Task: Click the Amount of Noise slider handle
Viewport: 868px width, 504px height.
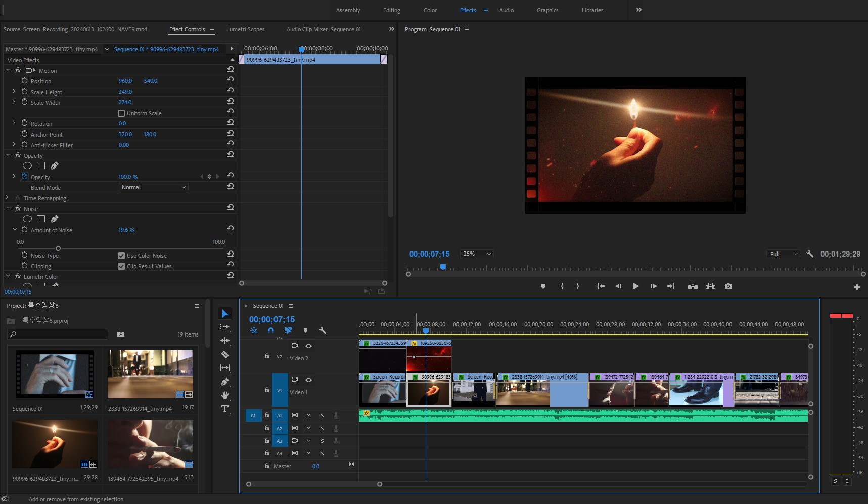Action: pos(58,248)
